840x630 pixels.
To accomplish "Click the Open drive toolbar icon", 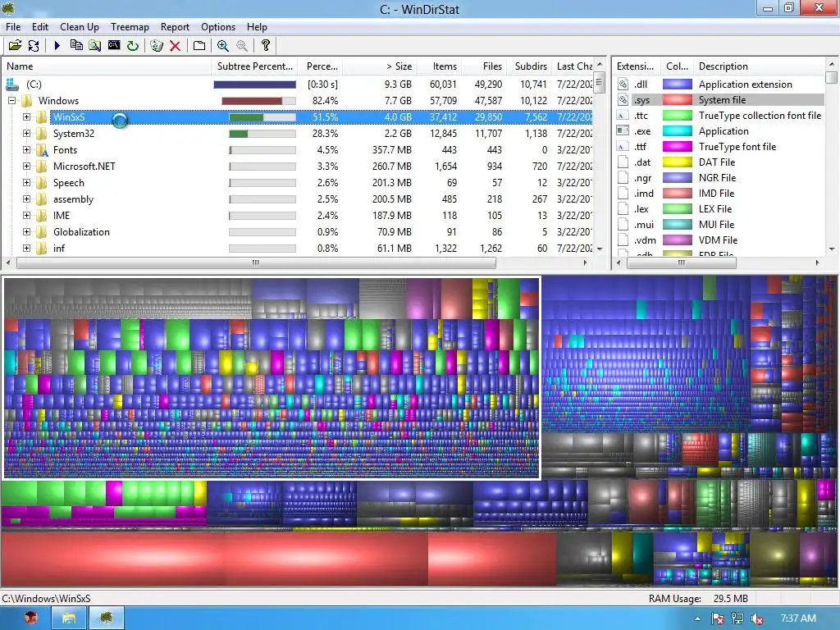I will pyautogui.click(x=15, y=46).
